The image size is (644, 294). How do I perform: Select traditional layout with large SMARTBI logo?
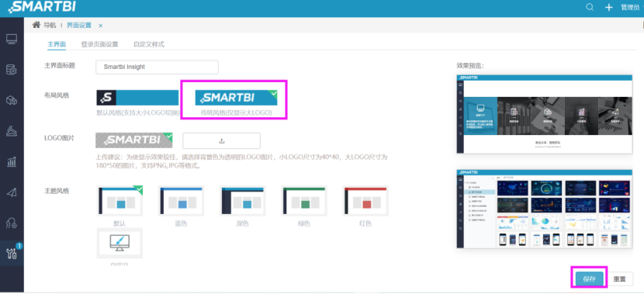pos(236,98)
